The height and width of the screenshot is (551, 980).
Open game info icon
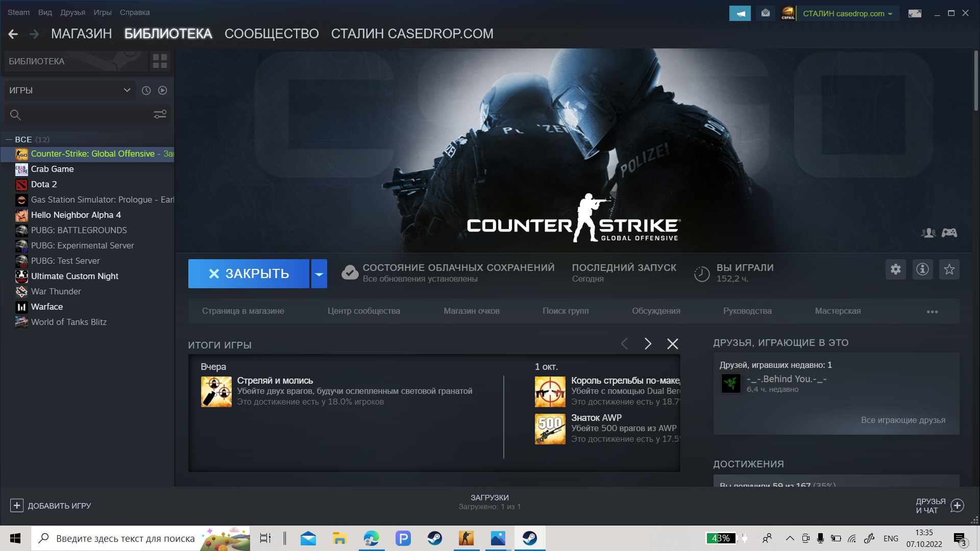pos(922,269)
